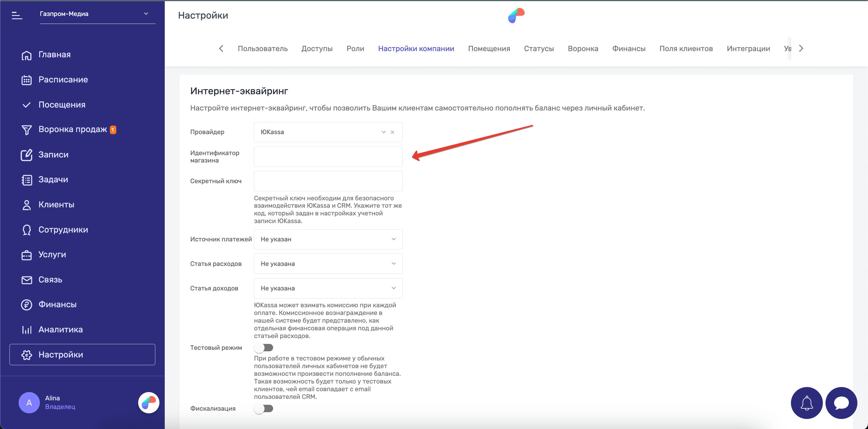Viewport: 868px width, 429px height.
Task: Open the notifications bell button
Action: (806, 403)
